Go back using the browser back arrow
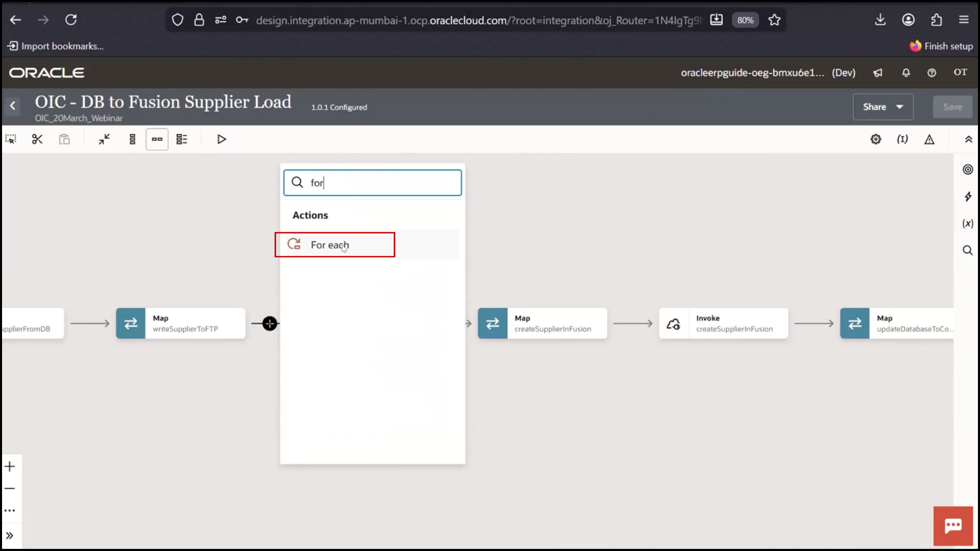The width and height of the screenshot is (980, 551). (x=16, y=20)
